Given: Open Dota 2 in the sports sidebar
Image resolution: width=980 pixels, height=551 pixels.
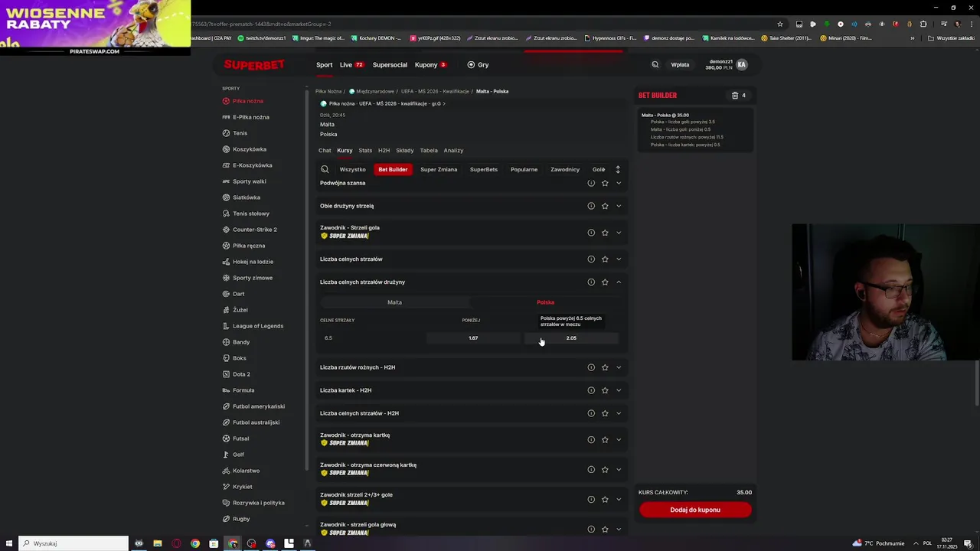Looking at the screenshot, I should (x=240, y=374).
